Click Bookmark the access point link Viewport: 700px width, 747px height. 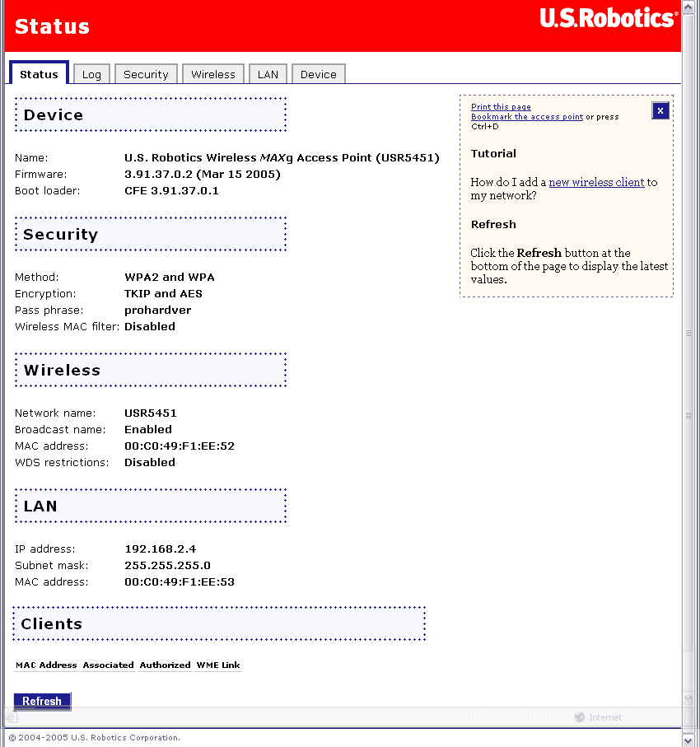click(x=527, y=117)
